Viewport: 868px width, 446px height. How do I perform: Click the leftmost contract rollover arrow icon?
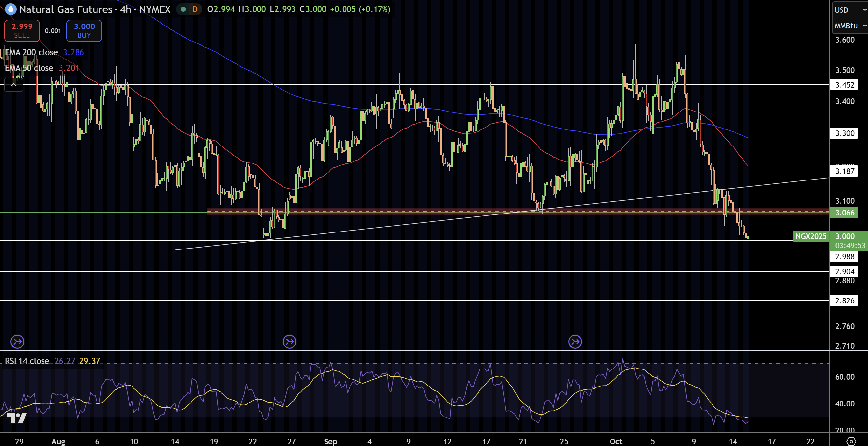pos(17,342)
